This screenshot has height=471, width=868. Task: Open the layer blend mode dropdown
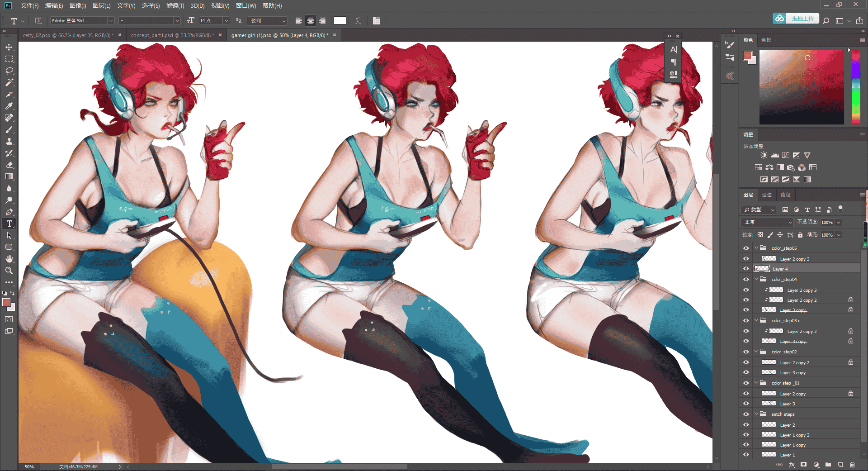click(x=768, y=222)
